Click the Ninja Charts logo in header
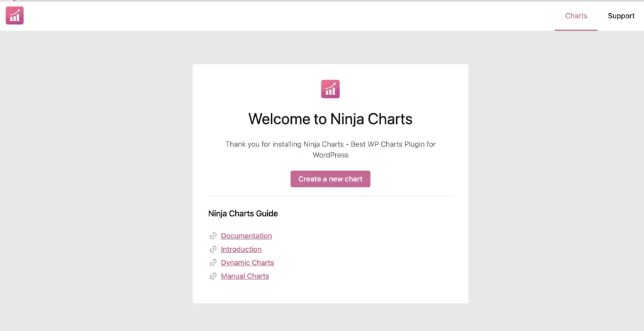This screenshot has width=644, height=331. [x=14, y=16]
